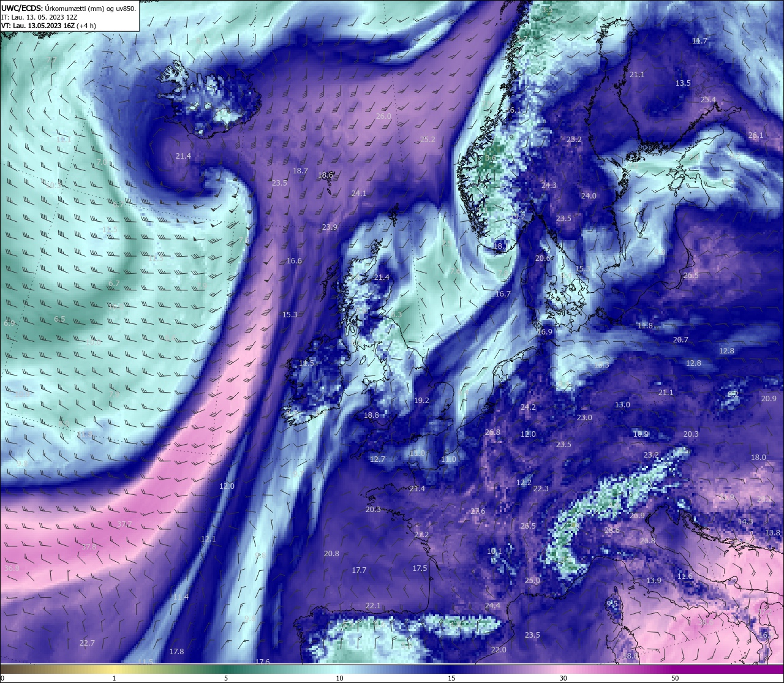Click the '17.5' value on the map
The width and height of the screenshot is (784, 683).
point(420,568)
